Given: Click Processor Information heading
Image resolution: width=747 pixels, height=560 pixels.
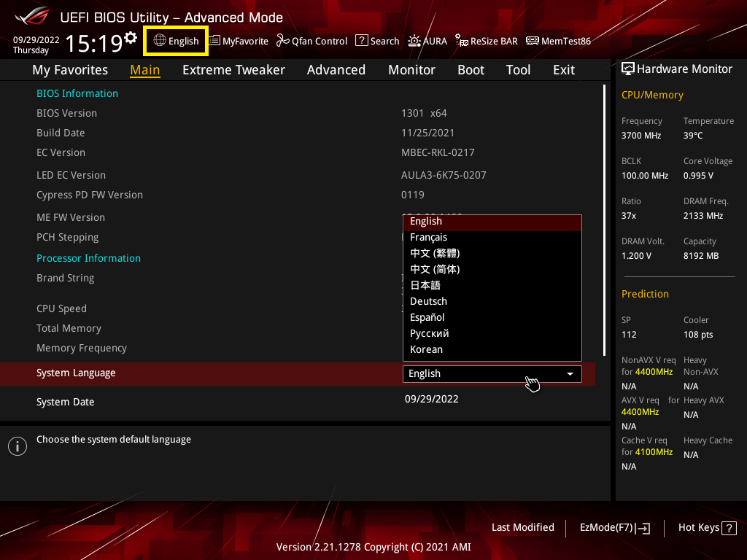Looking at the screenshot, I should (x=88, y=258).
